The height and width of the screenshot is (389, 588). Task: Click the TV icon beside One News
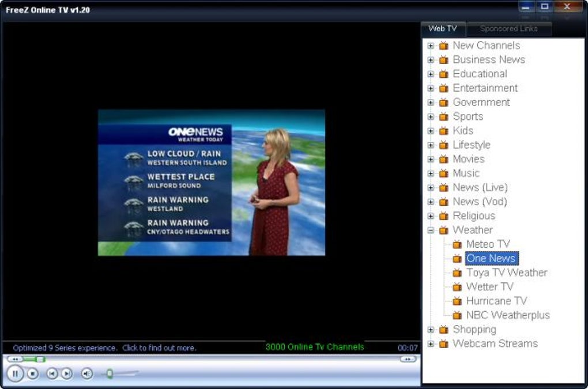[457, 259]
